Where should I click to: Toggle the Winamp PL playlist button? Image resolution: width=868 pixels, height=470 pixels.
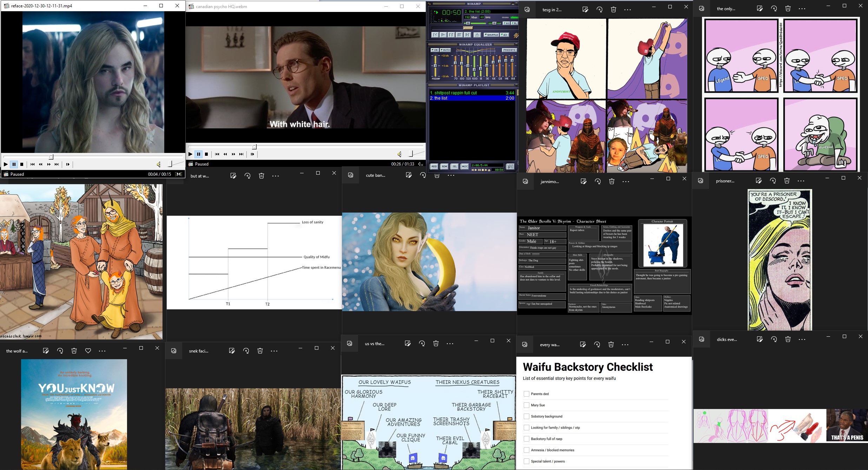(x=515, y=23)
